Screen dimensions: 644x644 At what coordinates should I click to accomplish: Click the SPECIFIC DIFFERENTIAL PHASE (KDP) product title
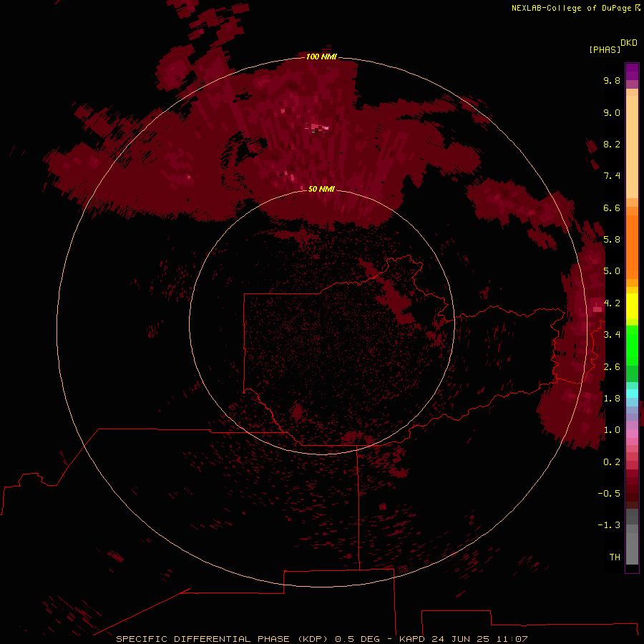pyautogui.click(x=221, y=639)
